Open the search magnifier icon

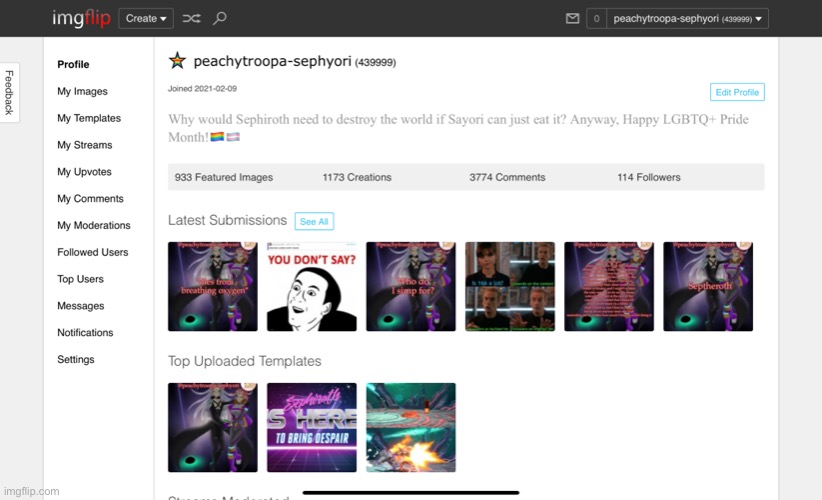[x=220, y=18]
